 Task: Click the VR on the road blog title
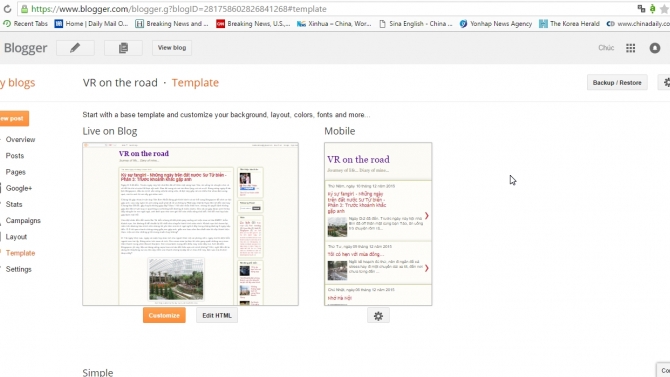tap(120, 82)
